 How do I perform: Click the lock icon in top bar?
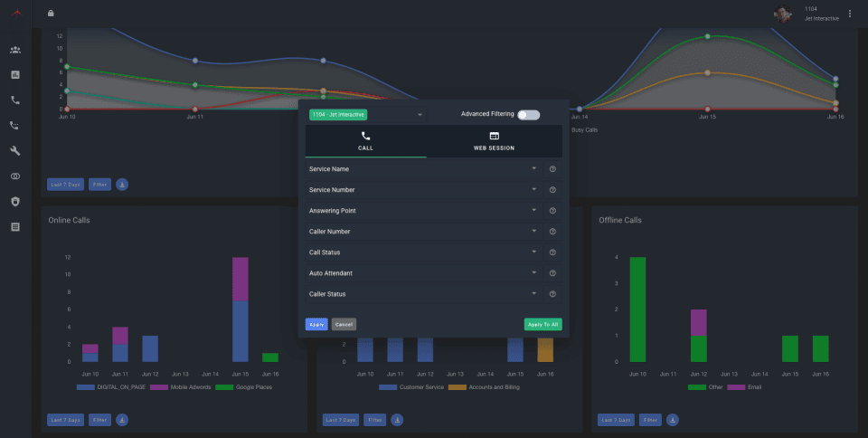(x=51, y=14)
